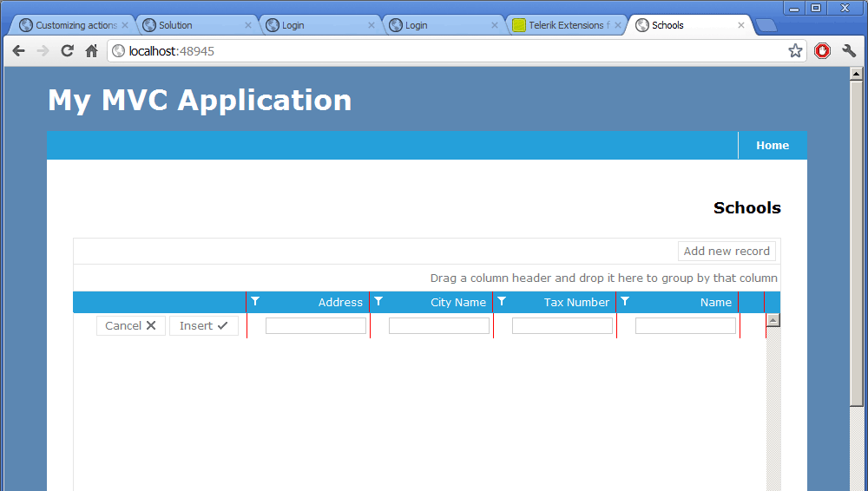Open the Address column filter icon
This screenshot has height=491, width=868.
[x=255, y=301]
